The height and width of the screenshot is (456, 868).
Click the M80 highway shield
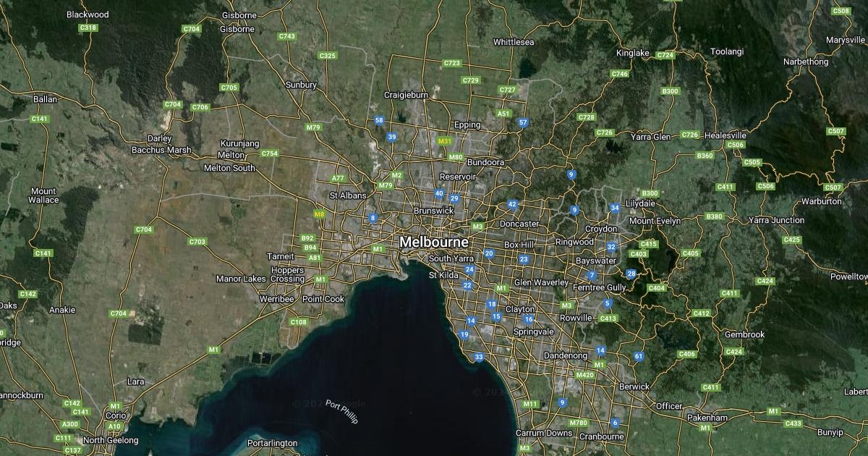click(x=455, y=157)
